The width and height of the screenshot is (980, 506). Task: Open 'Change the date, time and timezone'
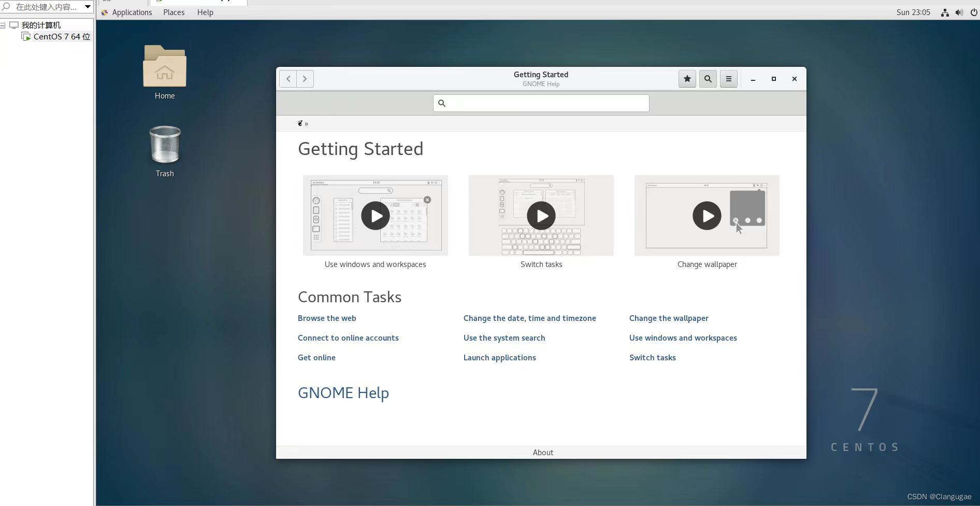point(529,318)
